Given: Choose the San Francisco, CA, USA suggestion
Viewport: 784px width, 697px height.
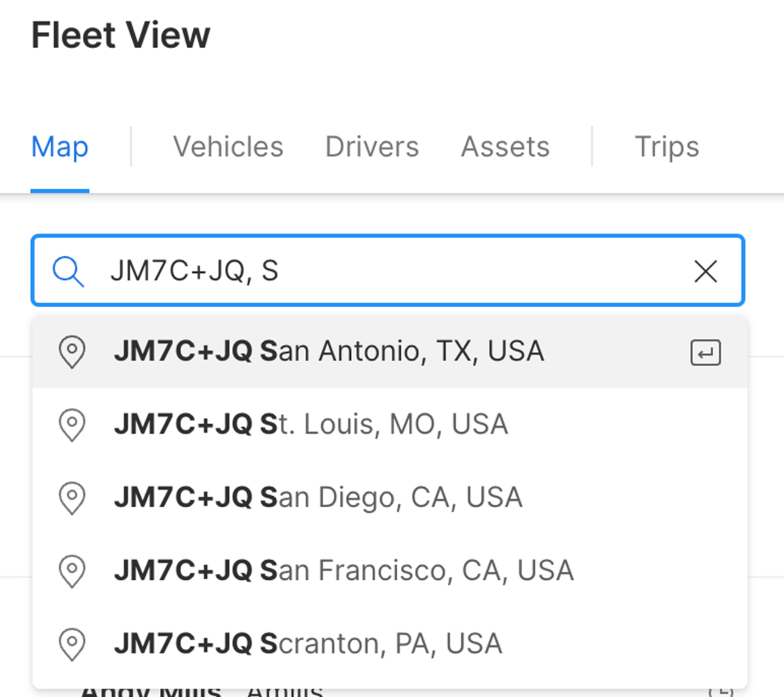Looking at the screenshot, I should [x=390, y=571].
